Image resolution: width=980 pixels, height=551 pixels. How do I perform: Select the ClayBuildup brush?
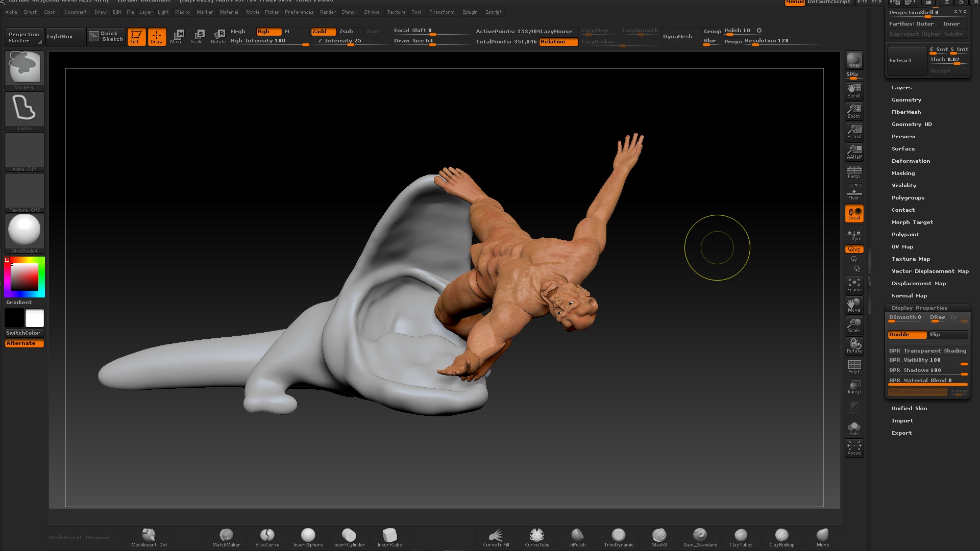pos(781,538)
